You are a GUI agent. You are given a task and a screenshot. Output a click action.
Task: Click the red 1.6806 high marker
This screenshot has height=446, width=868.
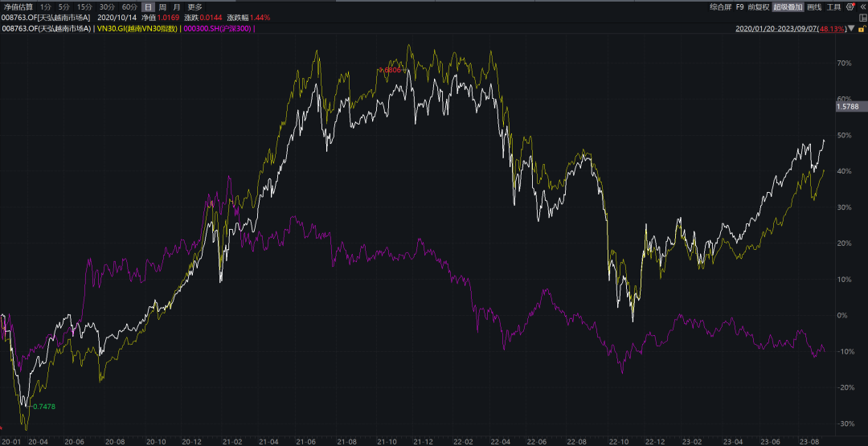(x=391, y=70)
